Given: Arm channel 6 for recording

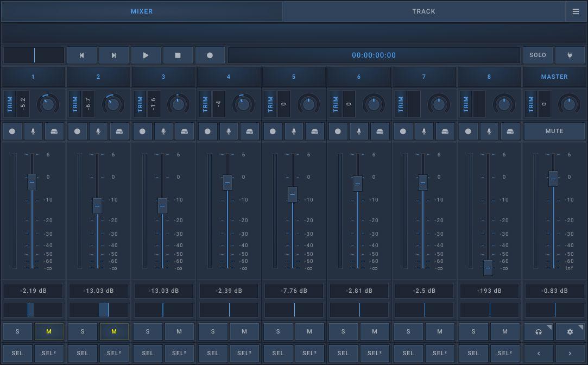Looking at the screenshot, I should click(338, 131).
